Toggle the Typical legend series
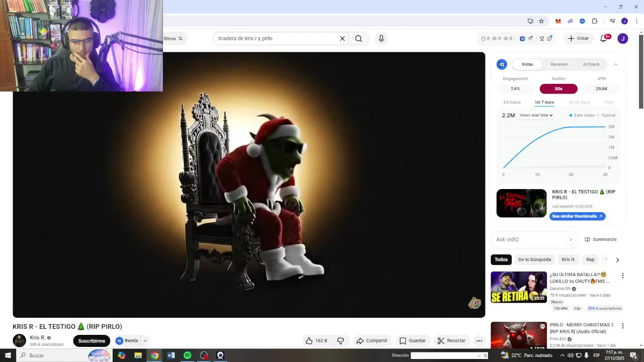644x362 pixels. tap(606, 115)
